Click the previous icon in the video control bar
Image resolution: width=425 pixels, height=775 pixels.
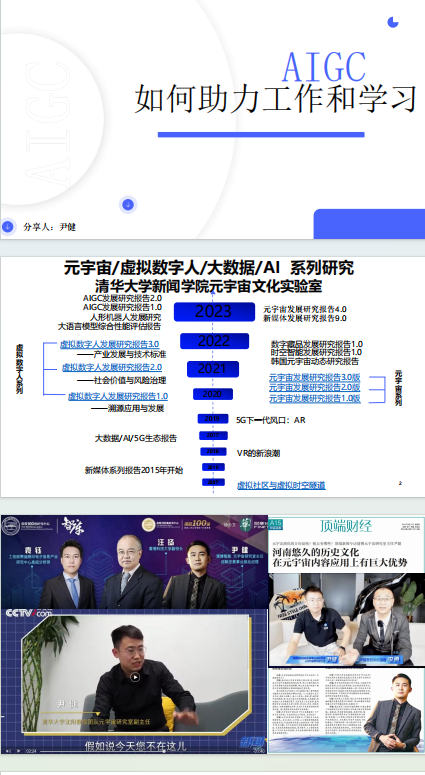(x=7, y=750)
